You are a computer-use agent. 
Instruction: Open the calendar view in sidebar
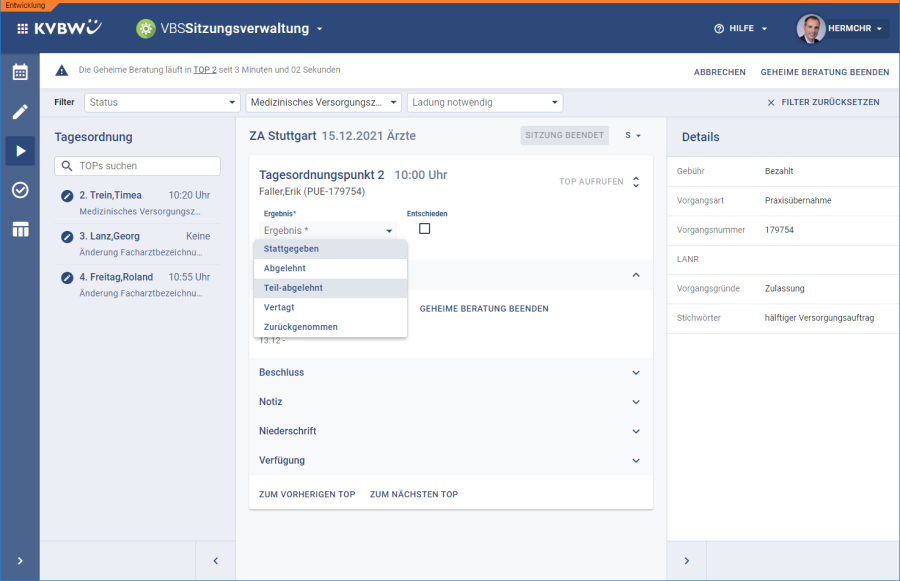pyautogui.click(x=20, y=72)
